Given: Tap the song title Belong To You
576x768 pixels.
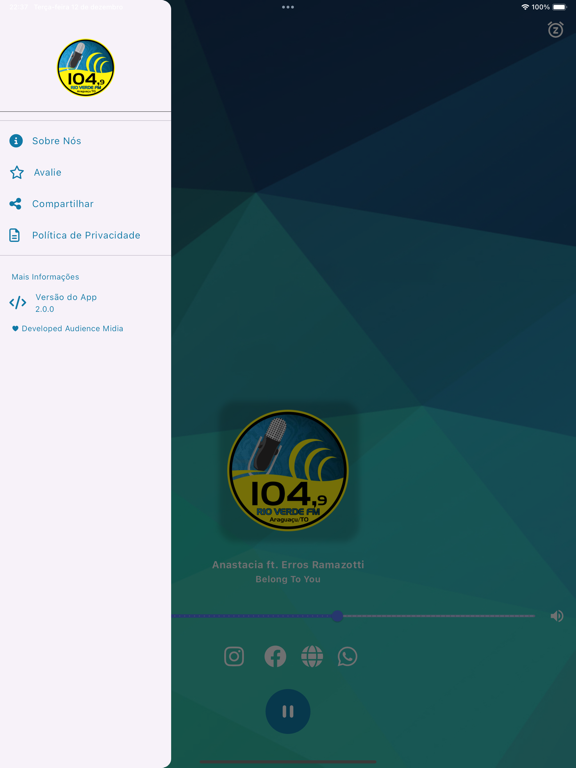Looking at the screenshot, I should (x=288, y=579).
